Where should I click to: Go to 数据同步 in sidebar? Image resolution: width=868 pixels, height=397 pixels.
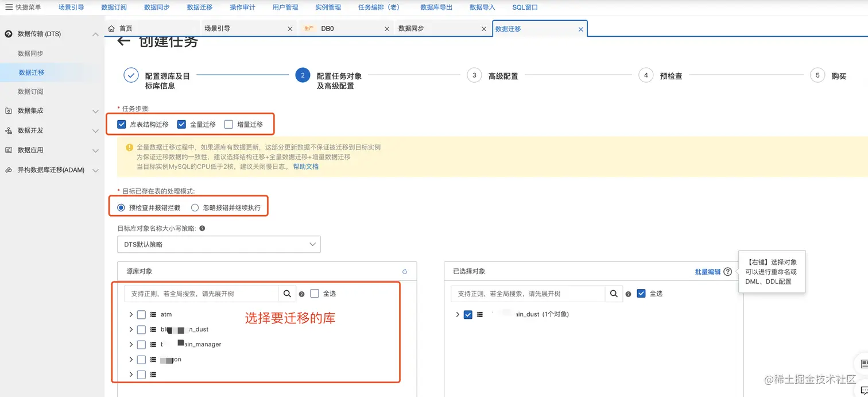30,53
